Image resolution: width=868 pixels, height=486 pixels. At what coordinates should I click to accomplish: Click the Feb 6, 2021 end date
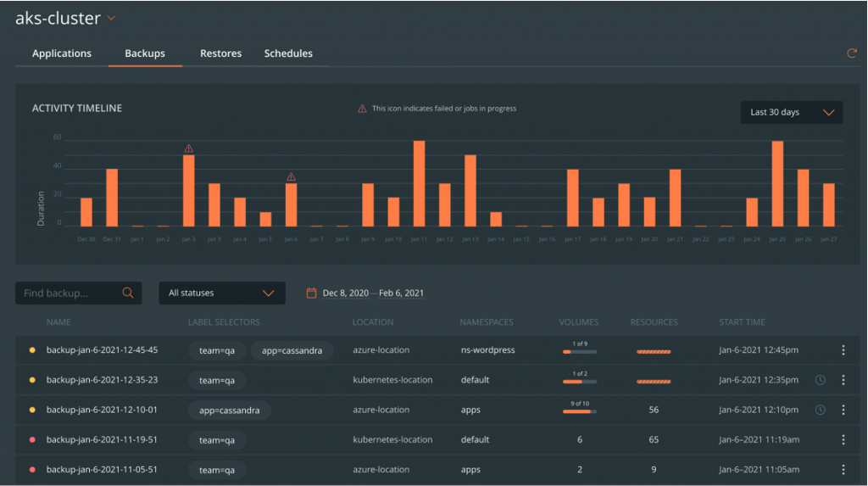click(402, 293)
